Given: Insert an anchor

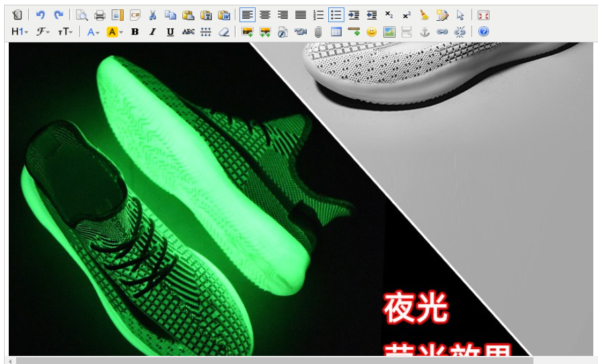Looking at the screenshot, I should point(424,32).
